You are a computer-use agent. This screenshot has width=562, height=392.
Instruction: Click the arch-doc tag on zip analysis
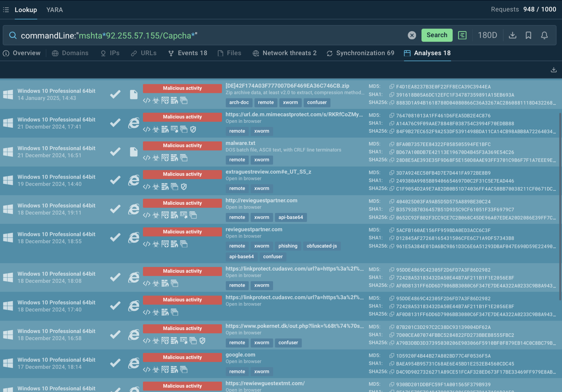click(x=239, y=103)
